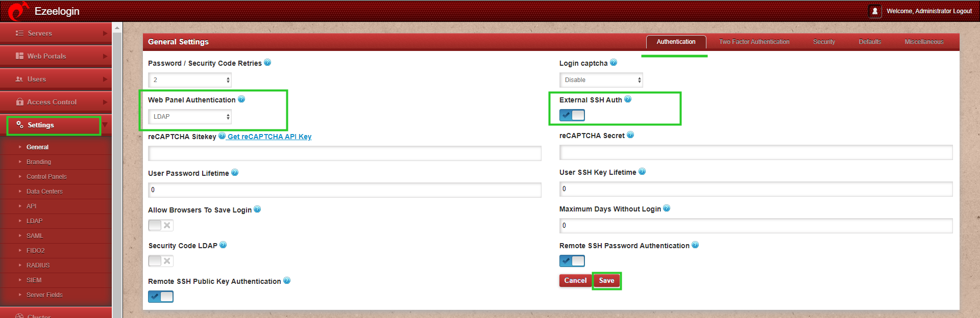
Task: Open help for User Password Lifetime
Action: point(235,173)
